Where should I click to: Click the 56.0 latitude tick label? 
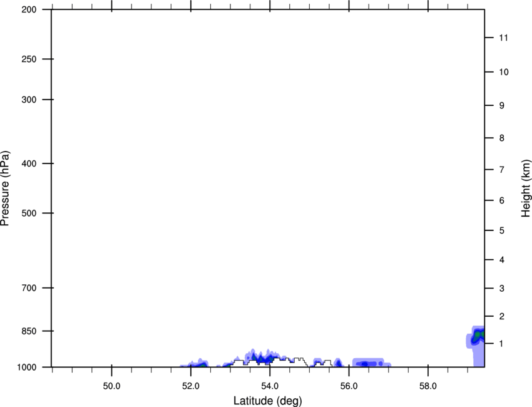click(x=349, y=386)
